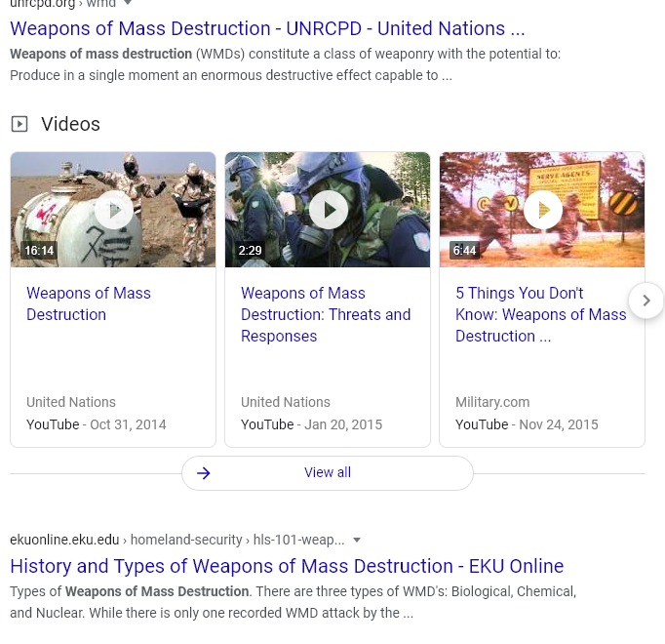The width and height of the screenshot is (665, 644).
Task: Click the 'YouTube - Oct 31, 2014' text
Action: (97, 424)
